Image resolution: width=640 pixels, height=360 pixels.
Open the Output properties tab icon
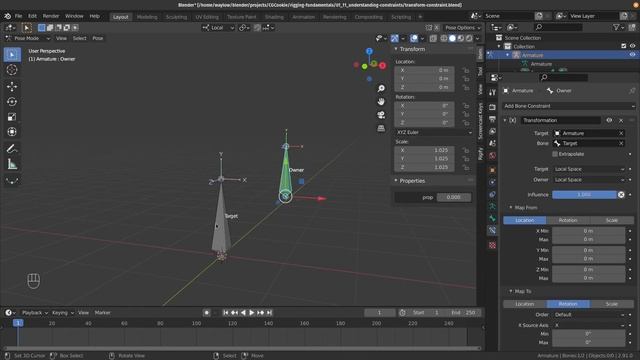[493, 119]
